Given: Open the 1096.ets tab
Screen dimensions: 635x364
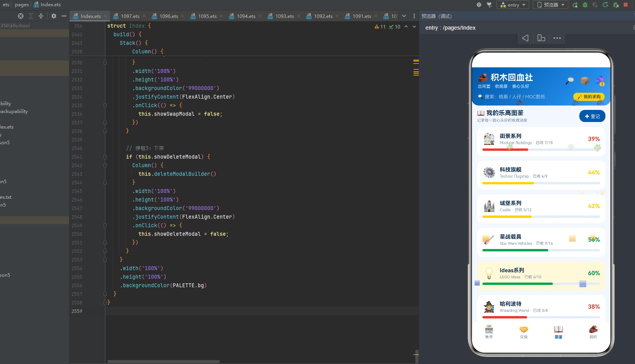Looking at the screenshot, I should [169, 16].
